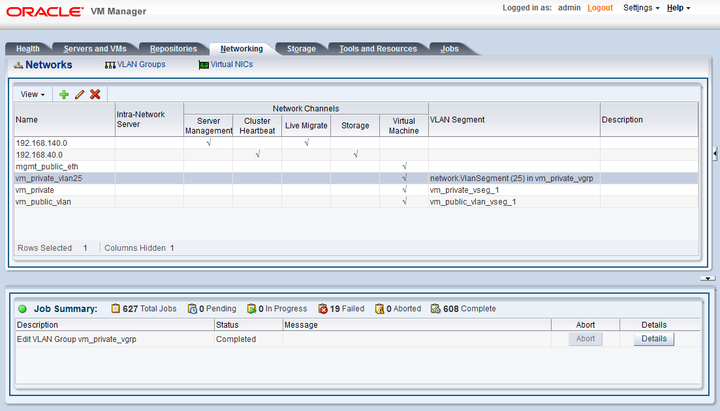This screenshot has height=411, width=720.
Task: Open the View dropdown menu
Action: coord(33,94)
